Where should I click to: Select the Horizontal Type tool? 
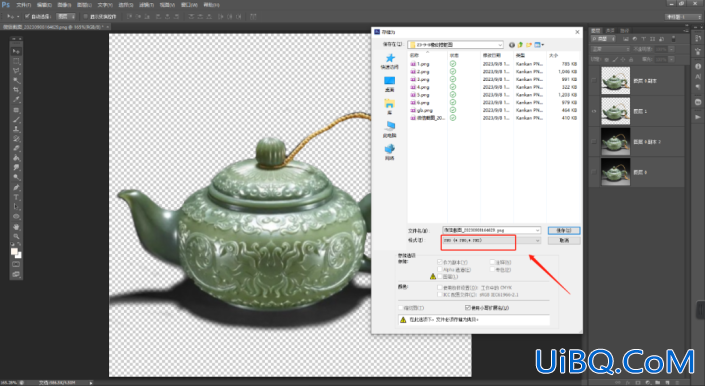[x=16, y=197]
